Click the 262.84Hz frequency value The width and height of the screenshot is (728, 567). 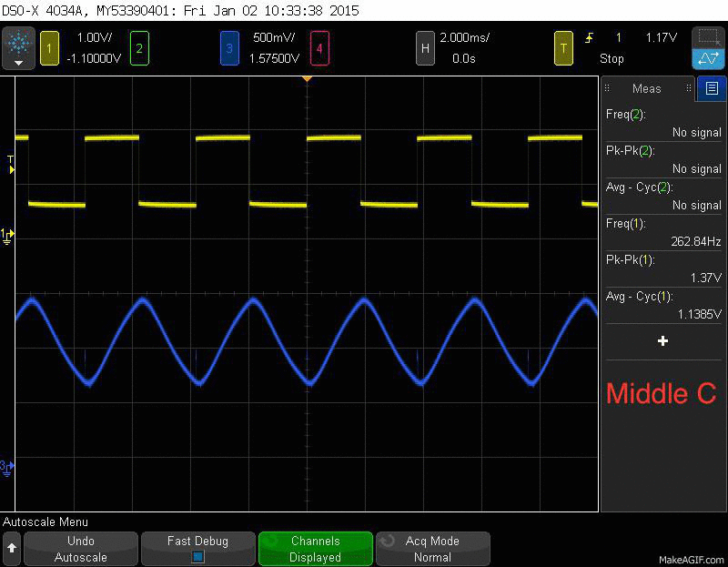pos(695,241)
